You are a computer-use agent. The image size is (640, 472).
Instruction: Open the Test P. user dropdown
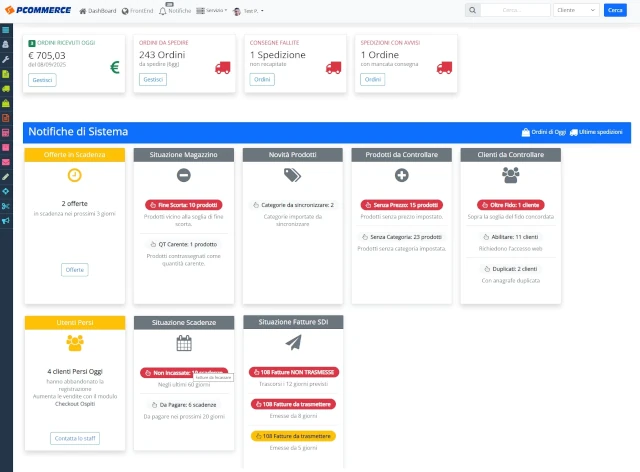pos(248,11)
